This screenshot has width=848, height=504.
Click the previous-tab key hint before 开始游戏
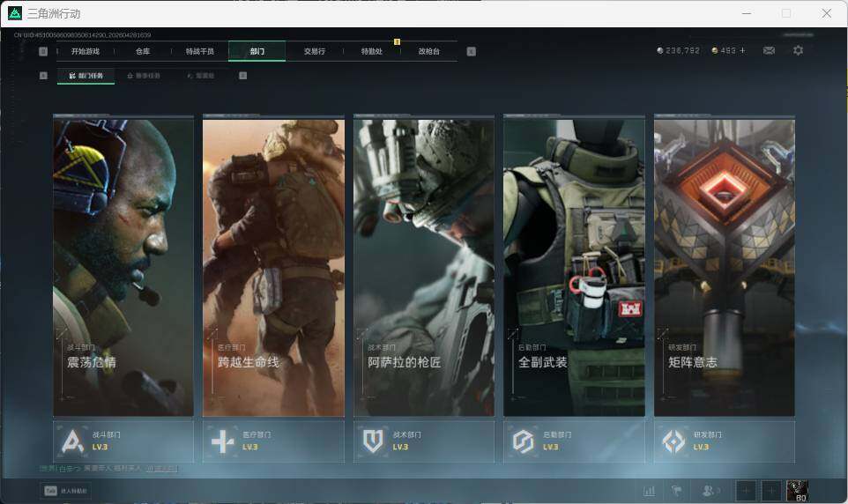click(x=43, y=51)
